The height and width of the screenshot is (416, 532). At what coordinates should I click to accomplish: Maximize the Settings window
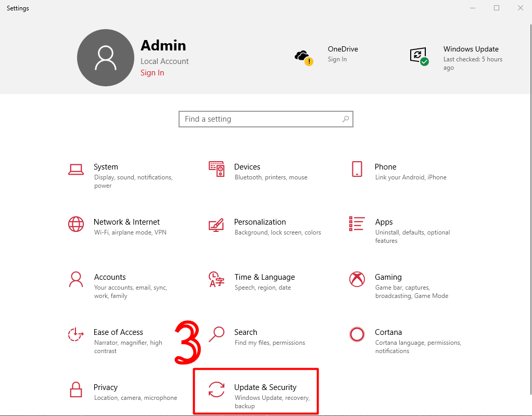click(497, 8)
